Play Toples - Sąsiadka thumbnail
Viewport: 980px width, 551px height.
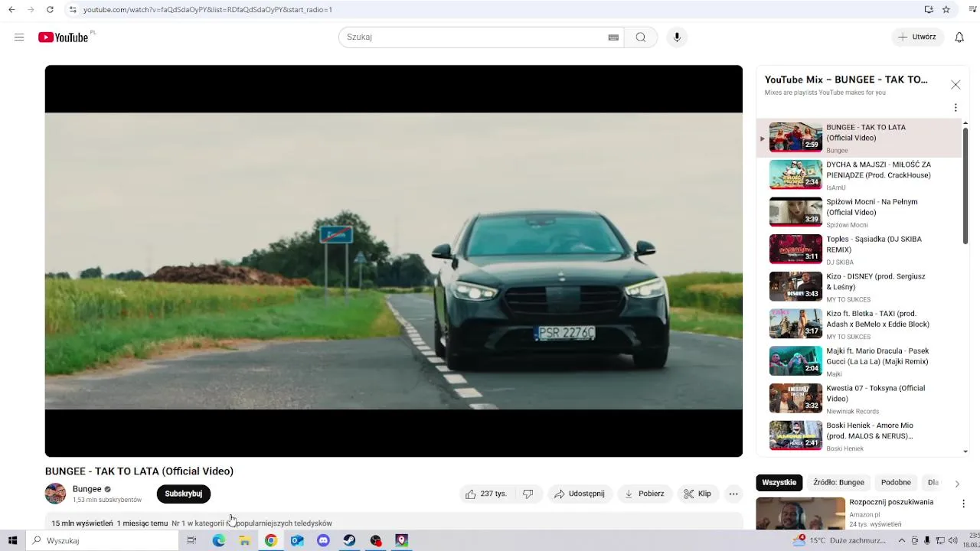pyautogui.click(x=795, y=249)
